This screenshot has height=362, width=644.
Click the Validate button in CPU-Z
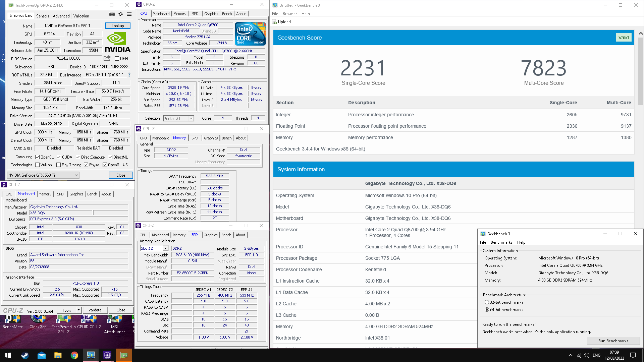tap(95, 310)
